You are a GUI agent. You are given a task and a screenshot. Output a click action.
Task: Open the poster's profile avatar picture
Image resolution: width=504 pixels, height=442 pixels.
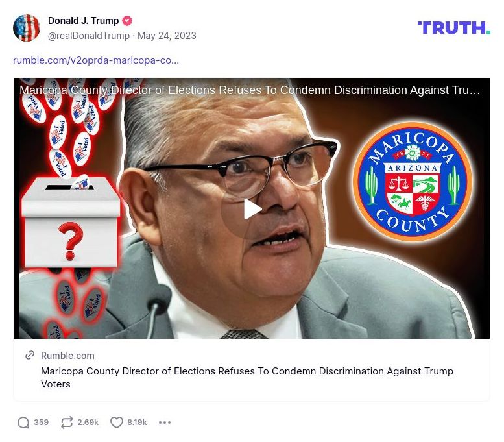click(x=27, y=28)
